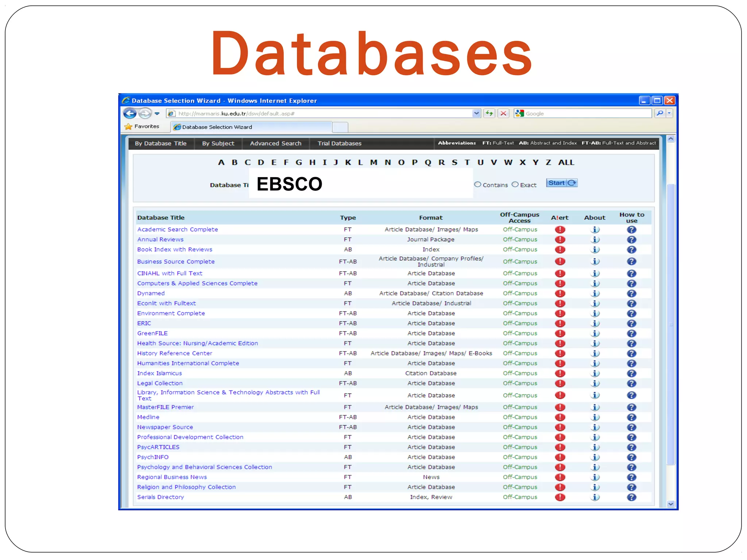This screenshot has width=747, height=560.
Task: Select the Database Selection Wizard browser tab
Action: tap(252, 127)
